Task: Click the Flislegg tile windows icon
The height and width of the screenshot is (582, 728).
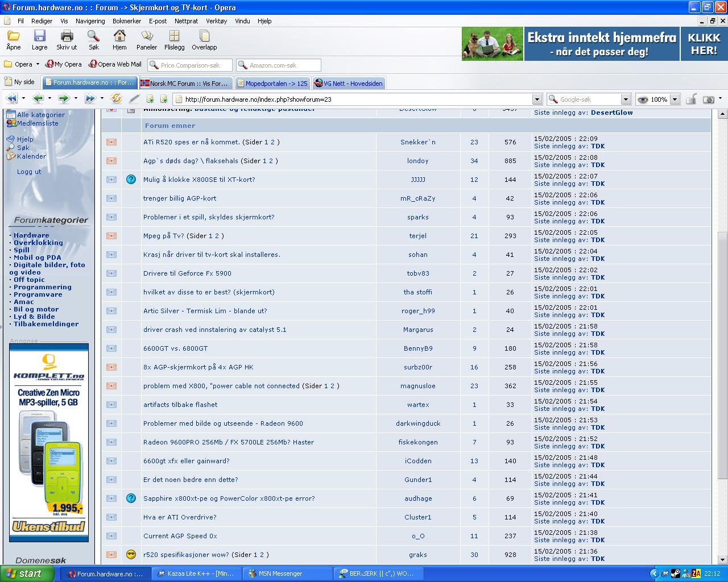Action: (175, 36)
